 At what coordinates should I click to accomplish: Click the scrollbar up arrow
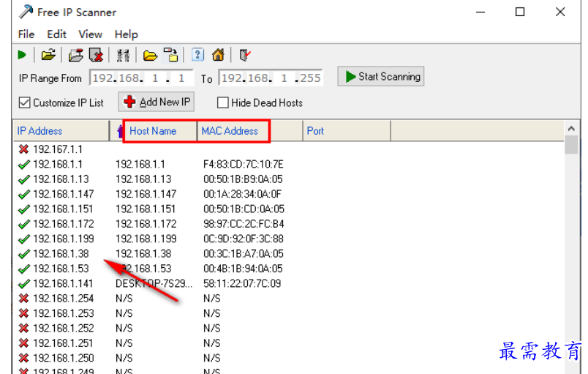coord(571,129)
